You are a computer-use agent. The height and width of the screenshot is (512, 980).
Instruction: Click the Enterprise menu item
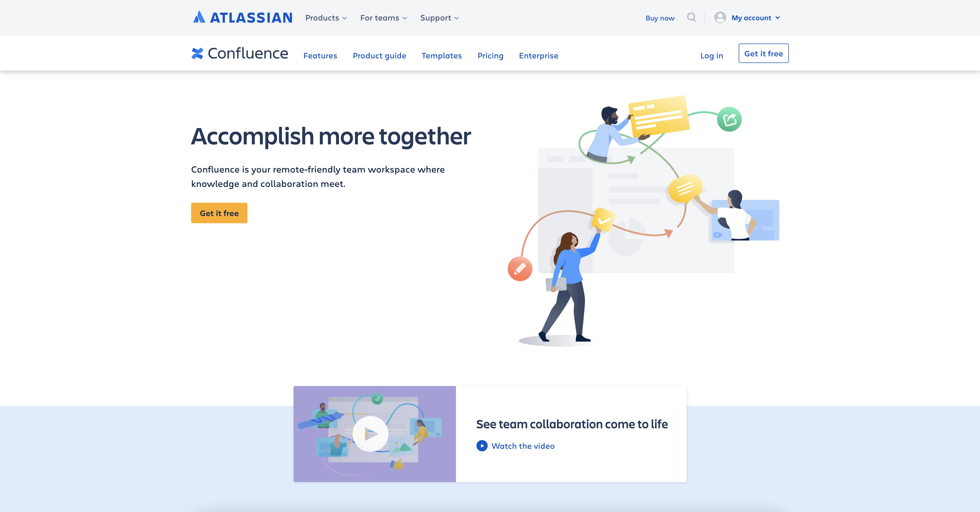point(539,55)
